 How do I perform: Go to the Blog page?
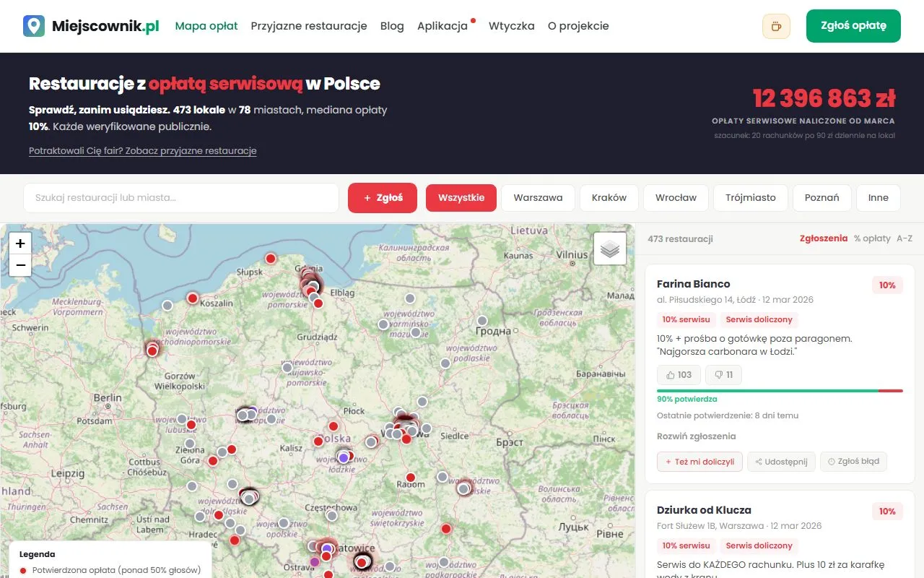[392, 26]
